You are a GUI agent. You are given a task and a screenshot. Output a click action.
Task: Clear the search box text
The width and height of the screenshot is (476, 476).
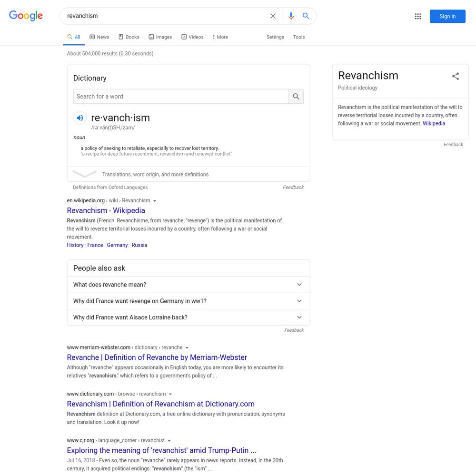(x=273, y=16)
